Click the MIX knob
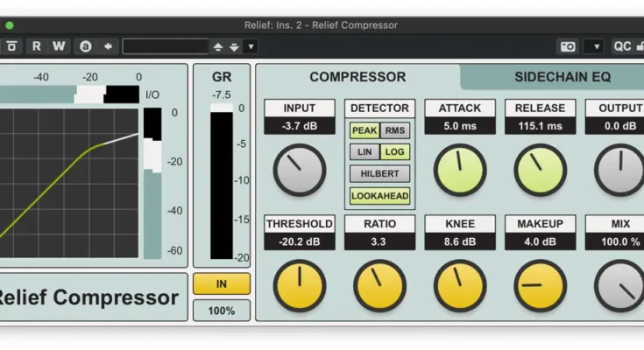Viewport: 644px width, 350px height. (x=620, y=285)
